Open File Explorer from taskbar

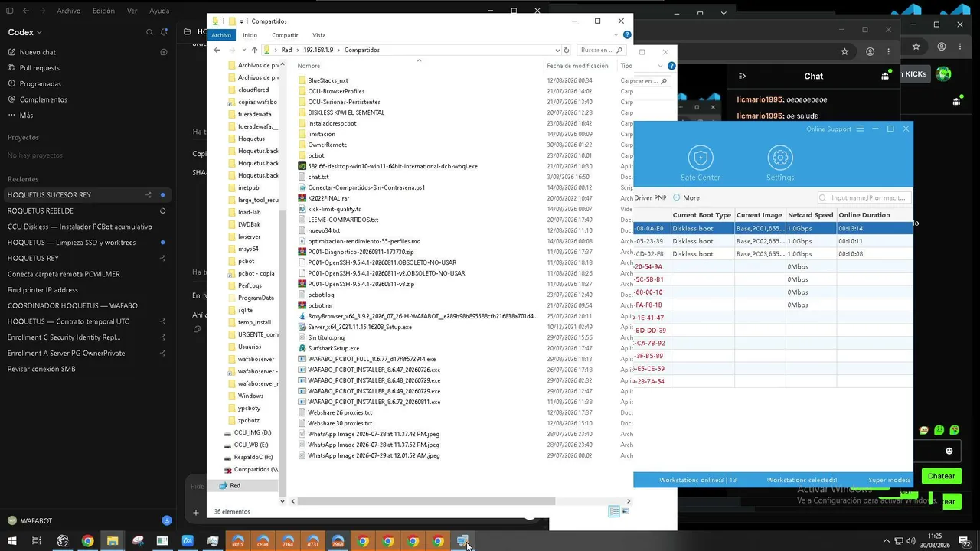point(113,541)
